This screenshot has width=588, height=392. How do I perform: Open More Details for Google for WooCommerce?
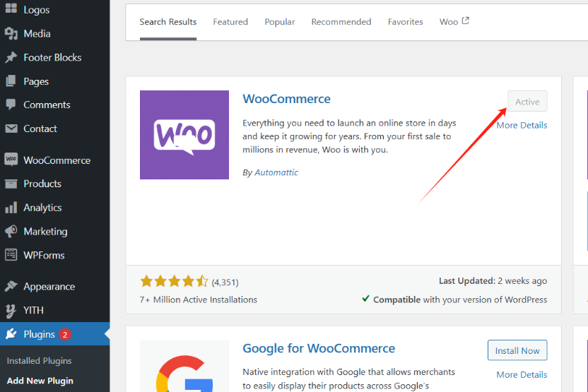tap(522, 374)
